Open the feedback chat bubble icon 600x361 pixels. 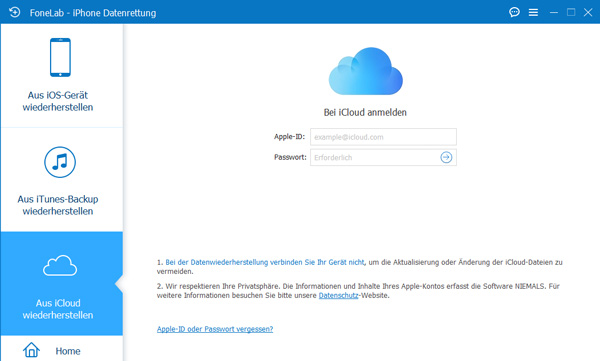tap(514, 12)
